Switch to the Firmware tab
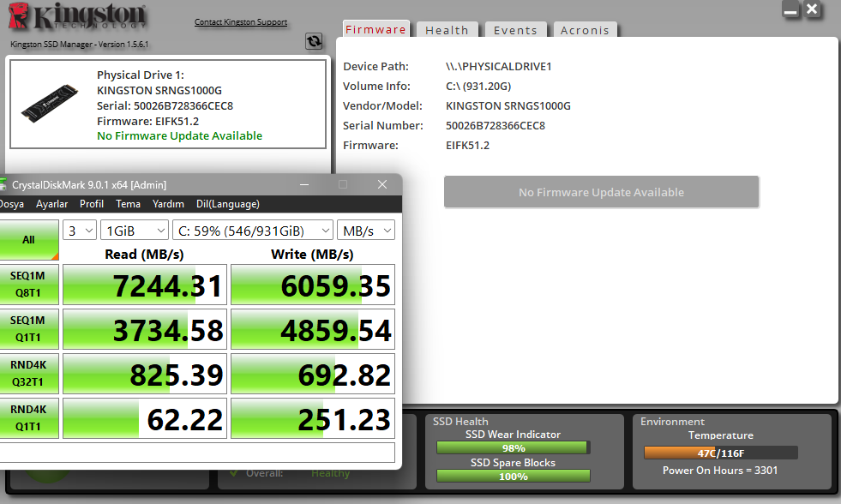841x504 pixels. 376,29
